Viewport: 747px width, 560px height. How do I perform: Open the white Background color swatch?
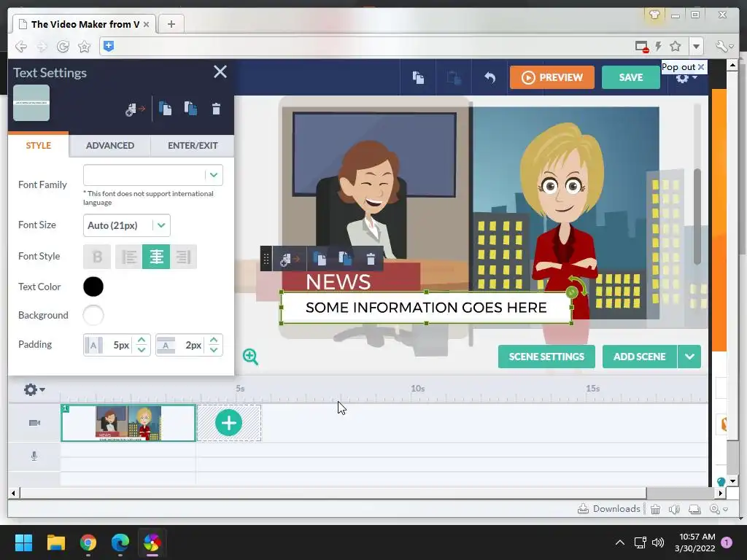click(x=93, y=315)
